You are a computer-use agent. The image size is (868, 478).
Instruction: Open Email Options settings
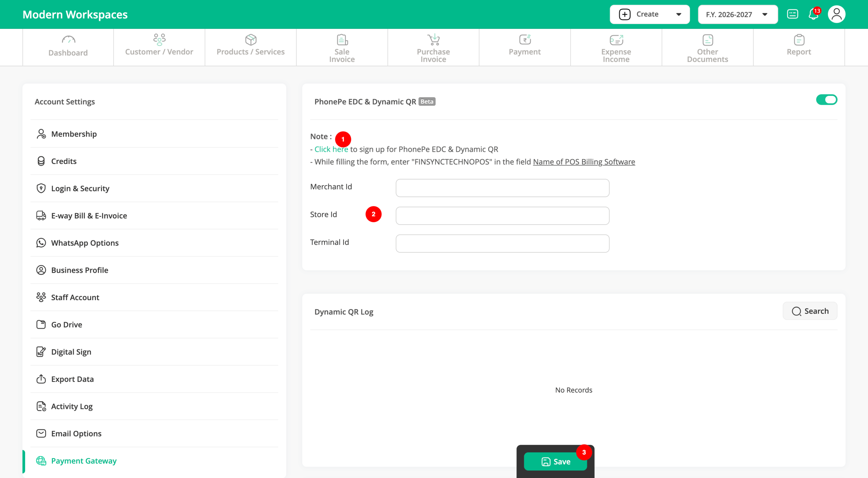tap(154, 433)
